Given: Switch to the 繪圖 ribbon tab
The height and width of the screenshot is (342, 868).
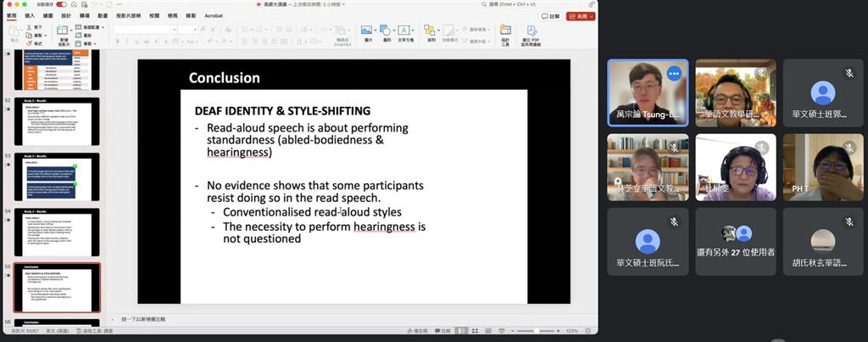Looking at the screenshot, I should point(48,15).
